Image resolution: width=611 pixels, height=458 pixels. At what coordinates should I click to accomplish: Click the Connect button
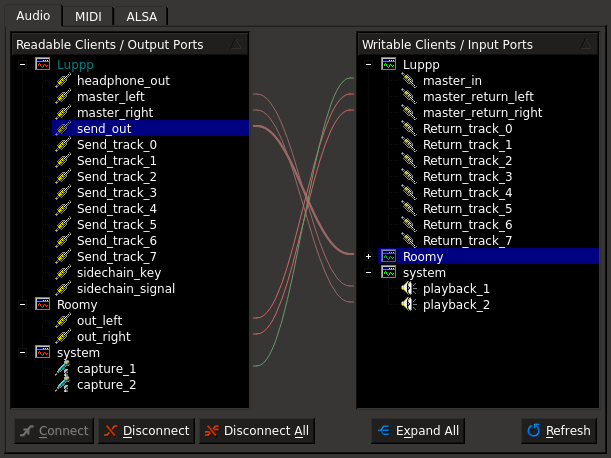click(x=54, y=431)
